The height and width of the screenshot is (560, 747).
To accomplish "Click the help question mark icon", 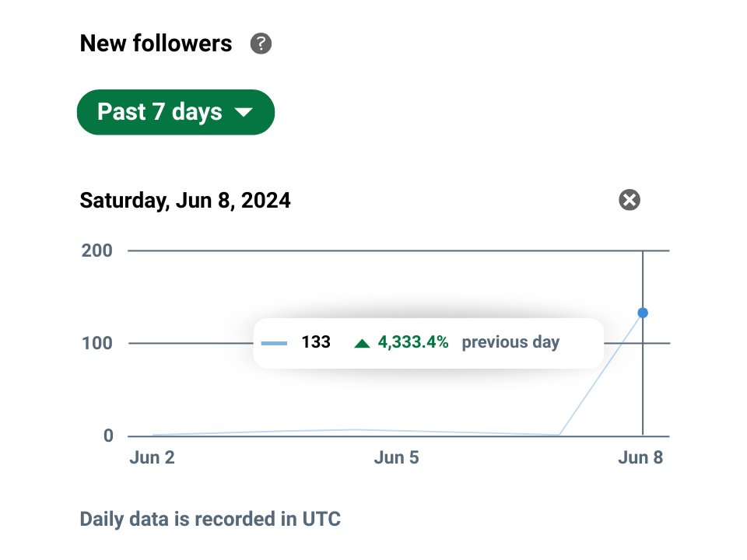I will [261, 44].
